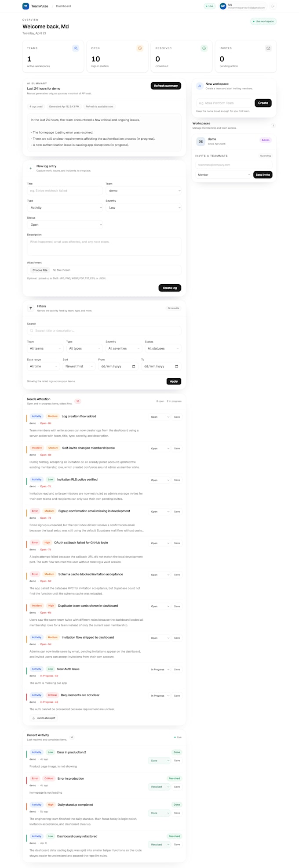The width and height of the screenshot is (299, 868).
Task: Click the Needs Attention count badge 10
Action: click(x=77, y=401)
